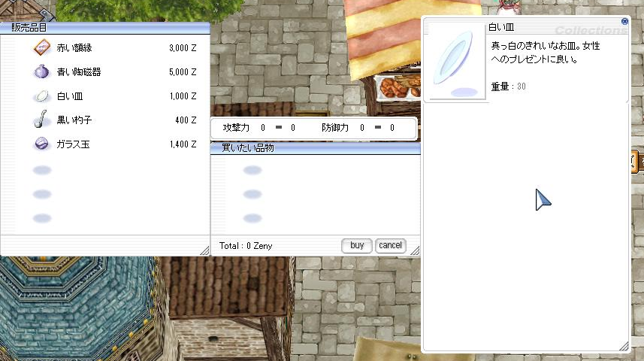Image resolution: width=644 pixels, height=361 pixels.
Task: Click the 防御力 defense stat label
Action: tap(335, 128)
